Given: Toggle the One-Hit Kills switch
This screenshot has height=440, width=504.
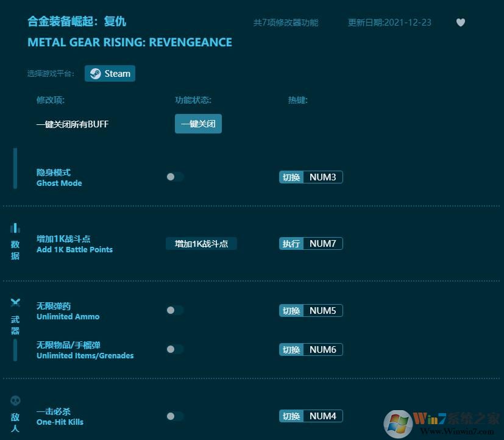Looking at the screenshot, I should click(175, 416).
